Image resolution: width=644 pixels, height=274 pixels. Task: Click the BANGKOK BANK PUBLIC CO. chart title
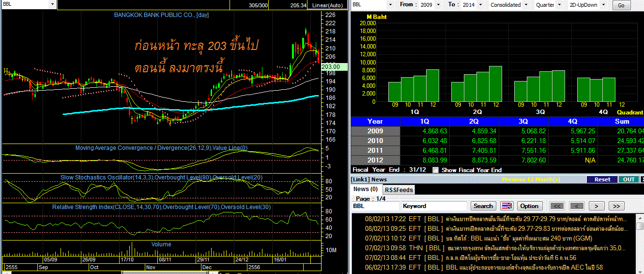pos(161,15)
